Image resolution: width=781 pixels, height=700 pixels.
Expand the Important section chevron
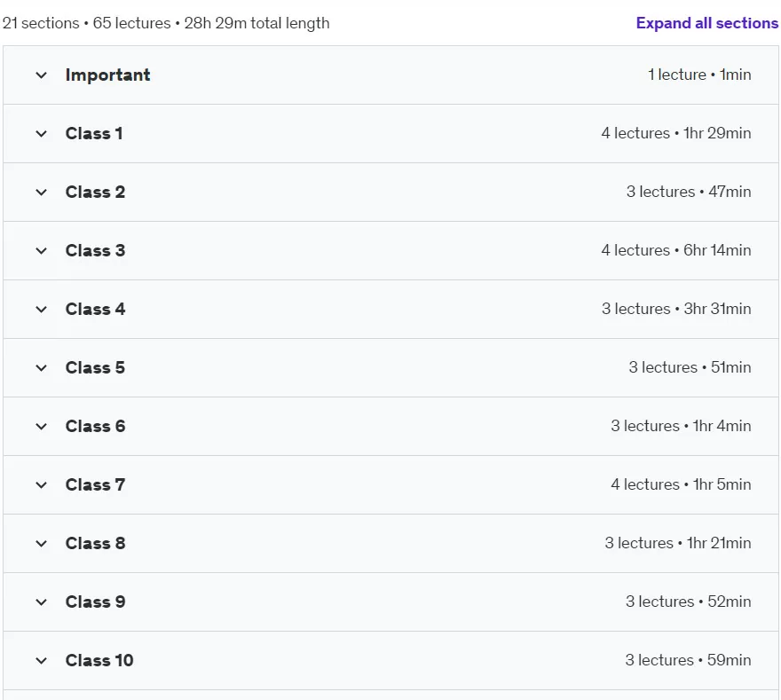click(42, 75)
